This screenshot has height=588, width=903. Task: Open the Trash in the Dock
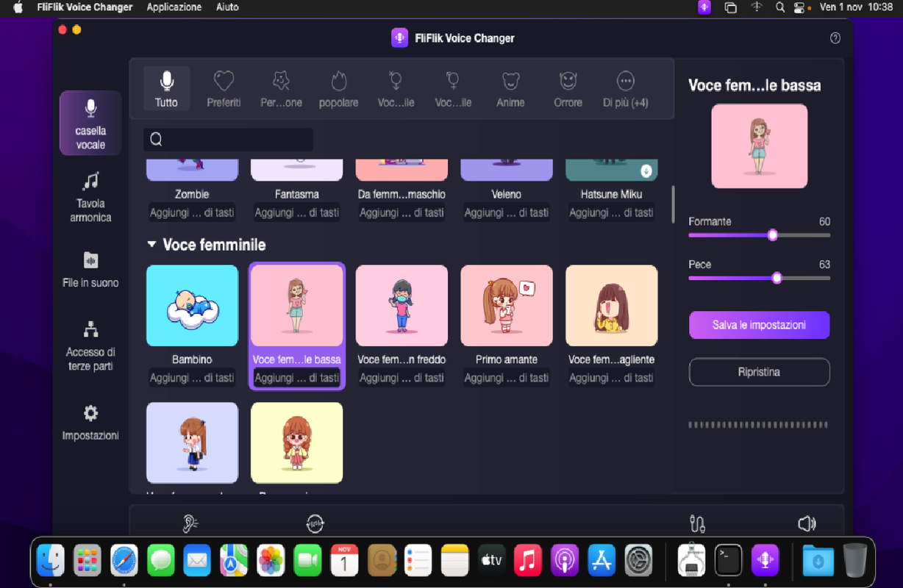854,562
